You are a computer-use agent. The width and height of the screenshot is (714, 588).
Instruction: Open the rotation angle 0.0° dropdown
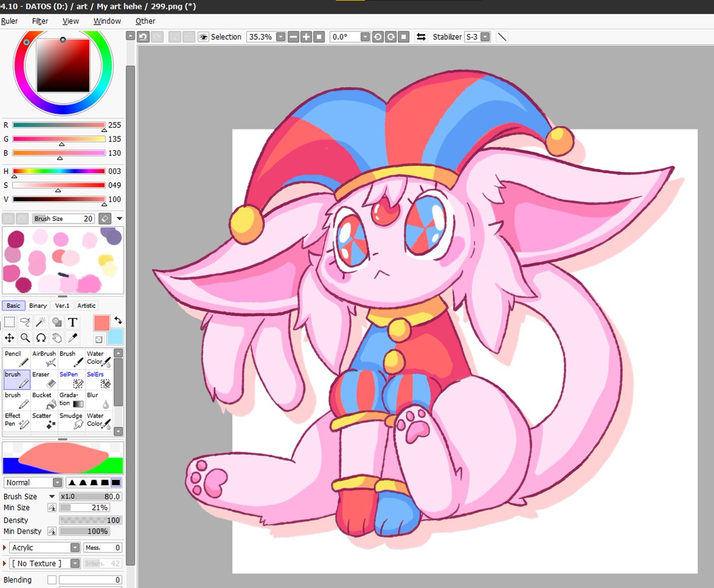click(x=365, y=37)
